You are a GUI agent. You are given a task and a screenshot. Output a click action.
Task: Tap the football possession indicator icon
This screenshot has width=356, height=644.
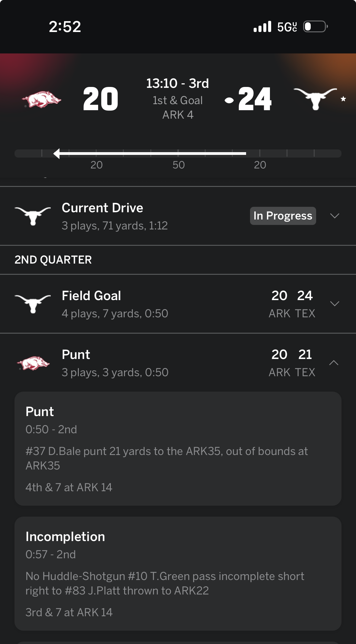point(229,100)
